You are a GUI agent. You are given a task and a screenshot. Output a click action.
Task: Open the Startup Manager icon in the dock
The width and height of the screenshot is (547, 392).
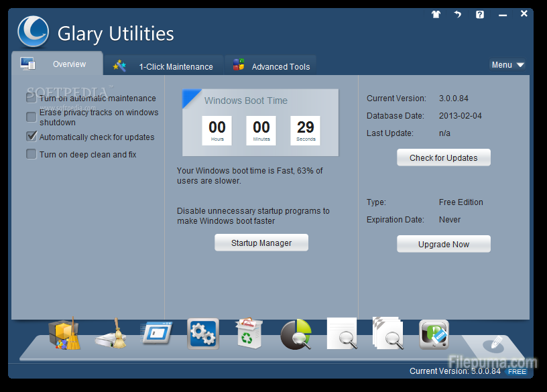tap(156, 334)
